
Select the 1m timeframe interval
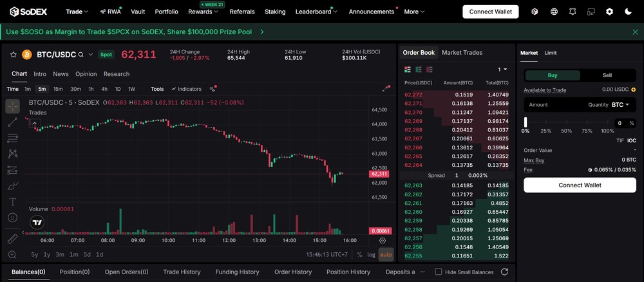[28, 89]
